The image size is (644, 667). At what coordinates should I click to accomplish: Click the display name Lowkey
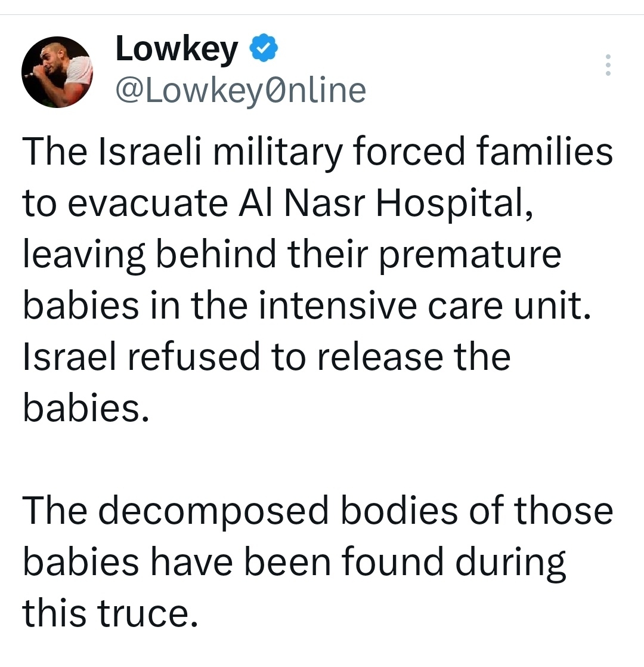point(177,49)
